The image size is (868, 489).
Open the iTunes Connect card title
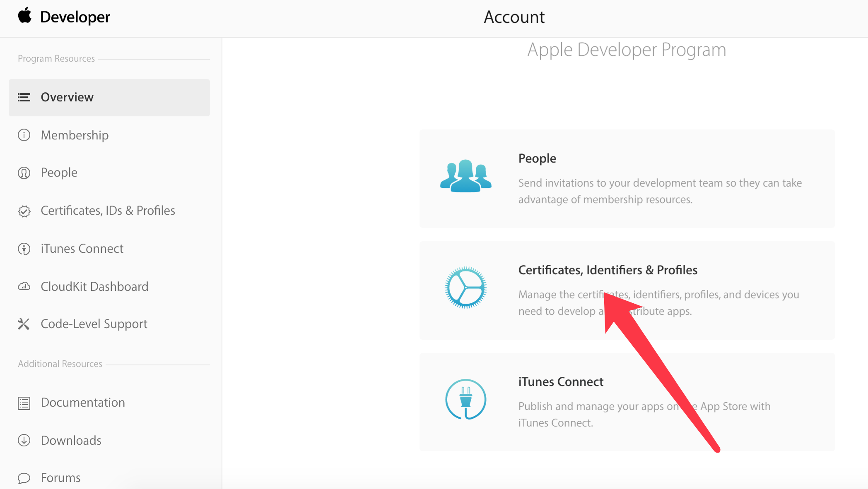(561, 382)
